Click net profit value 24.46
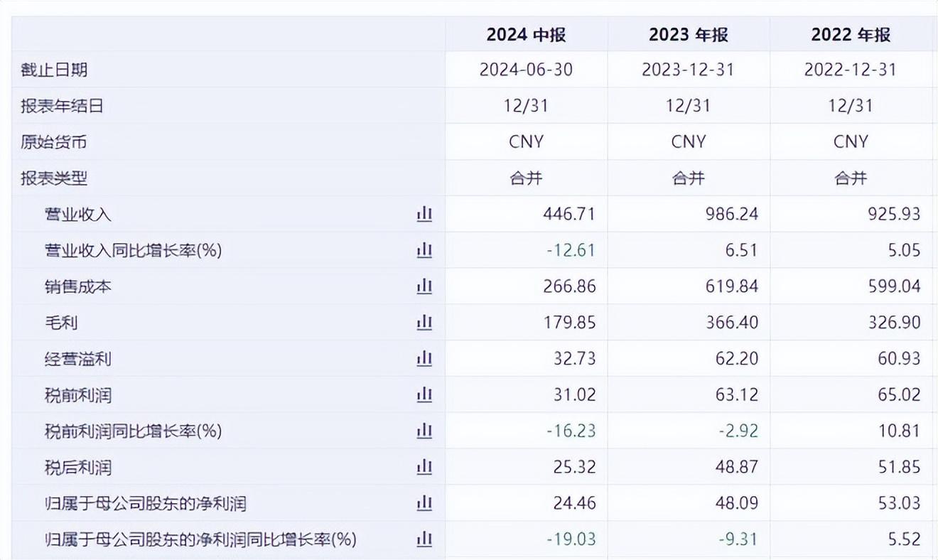 [x=575, y=504]
